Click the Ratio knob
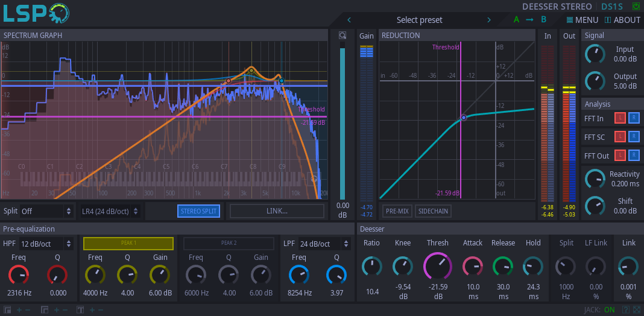Image resolution: width=644 pixels, height=316 pixels. coord(371,267)
